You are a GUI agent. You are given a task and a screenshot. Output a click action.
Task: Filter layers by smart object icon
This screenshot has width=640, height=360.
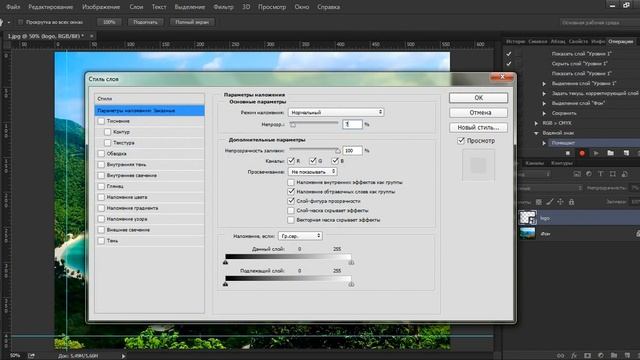tap(624, 174)
